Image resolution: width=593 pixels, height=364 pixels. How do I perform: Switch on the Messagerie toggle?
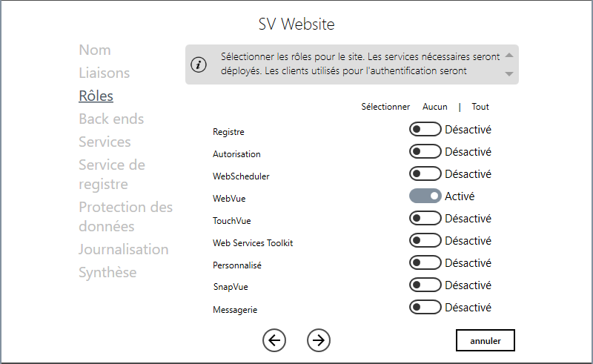tap(425, 307)
